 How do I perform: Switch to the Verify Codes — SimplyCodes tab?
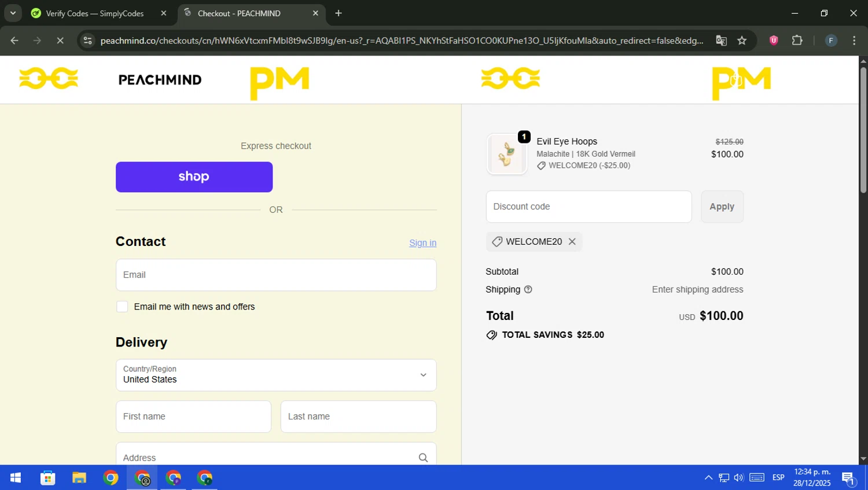pyautogui.click(x=96, y=13)
